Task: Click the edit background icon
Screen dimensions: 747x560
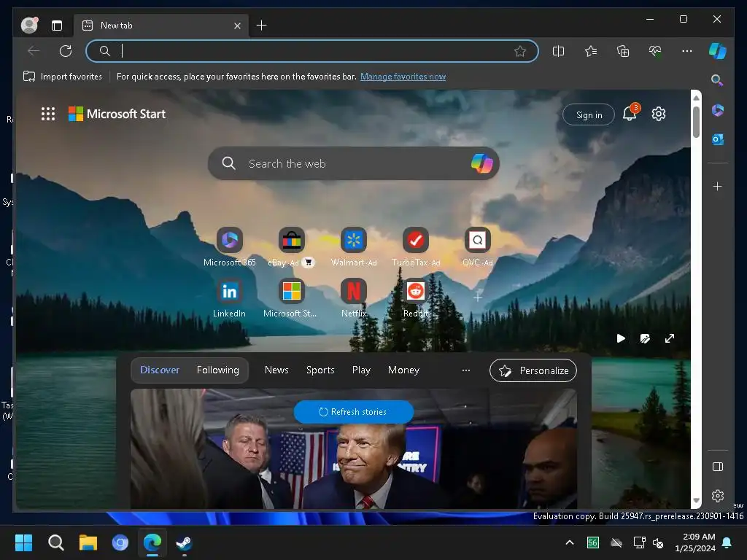Action: point(645,338)
